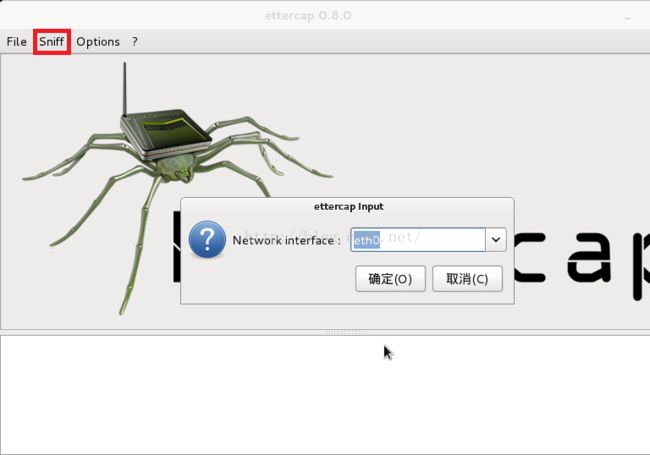The height and width of the screenshot is (455, 650).
Task: Cancel with the 取消(C) button
Action: (x=467, y=279)
